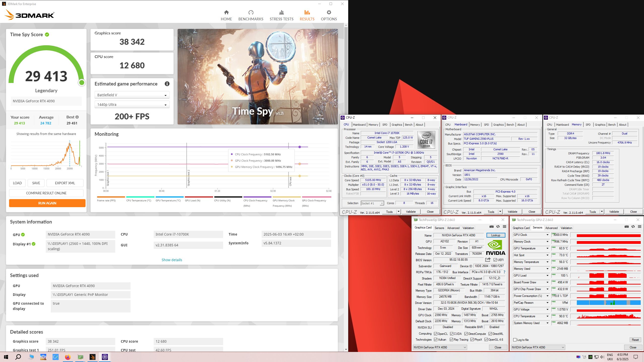Click Reset button in GPU-Z Sensors

635,340
